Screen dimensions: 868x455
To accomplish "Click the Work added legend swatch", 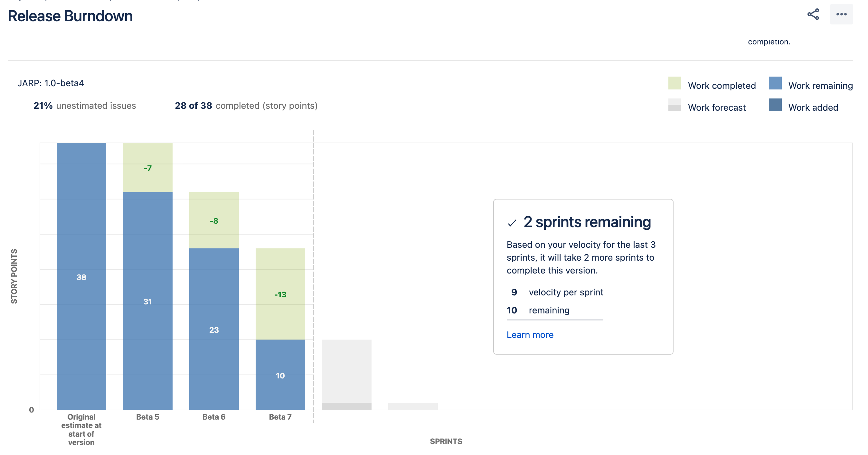I will coord(775,105).
